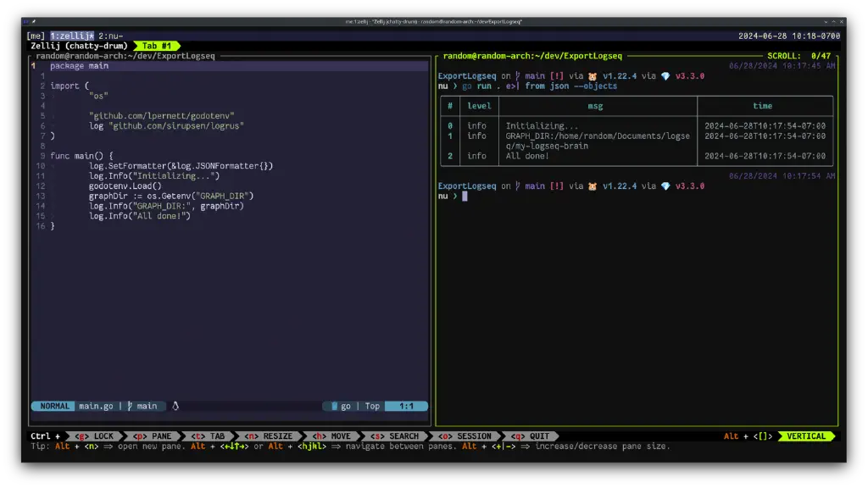868x488 pixels.
Task: Click the NORMAL mode indicator
Action: tap(54, 406)
